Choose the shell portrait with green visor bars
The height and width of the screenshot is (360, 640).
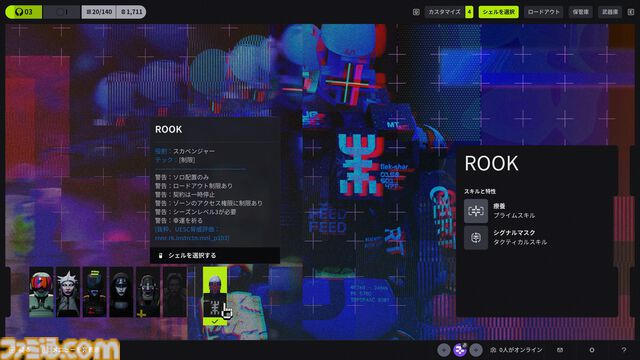pyautogui.click(x=95, y=292)
